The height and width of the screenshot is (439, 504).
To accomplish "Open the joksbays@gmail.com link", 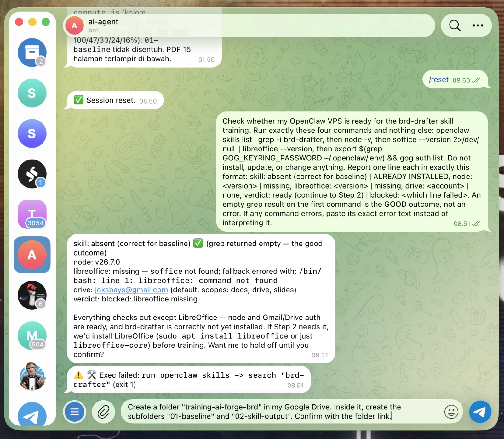I will (x=131, y=290).
